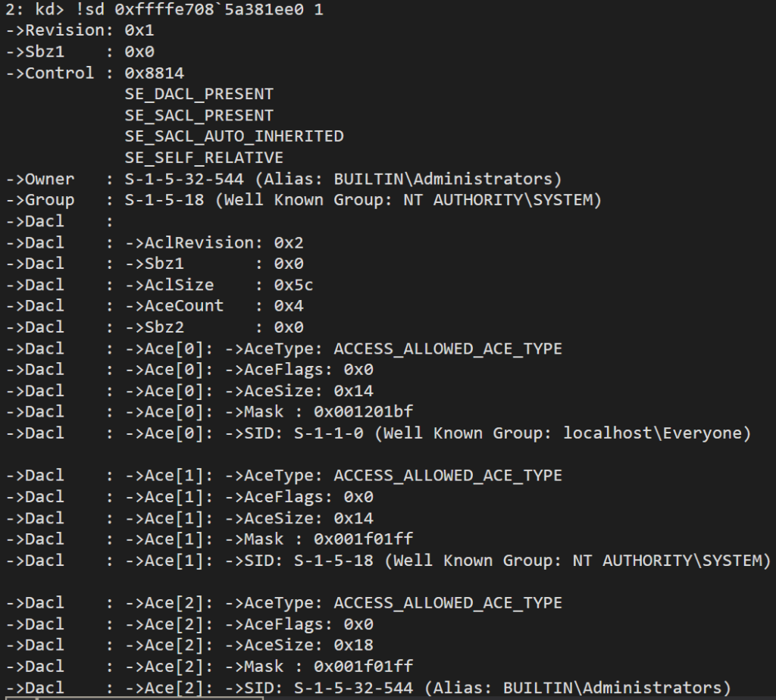Click the Control value 0x8814
The height and width of the screenshot is (700, 776).
[x=154, y=73]
